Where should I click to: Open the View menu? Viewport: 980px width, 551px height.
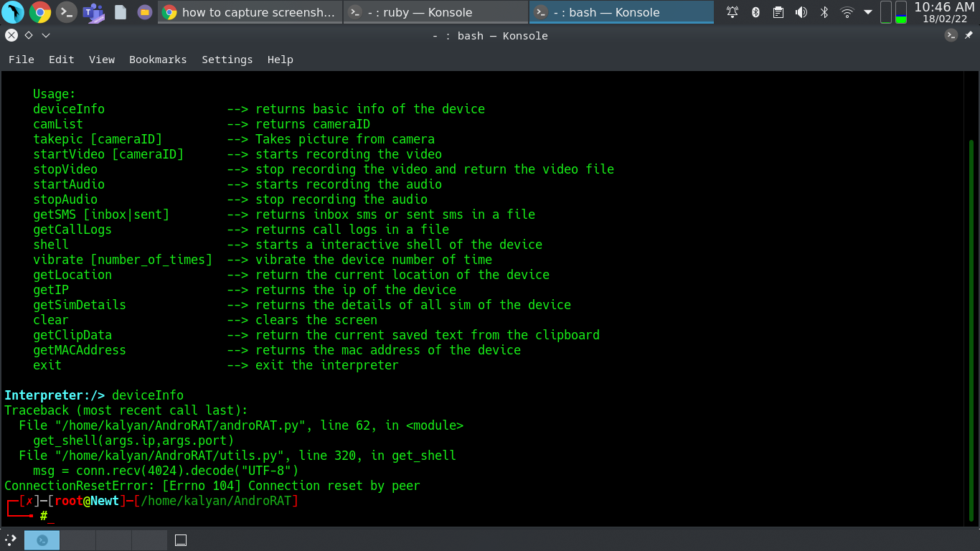click(102, 60)
